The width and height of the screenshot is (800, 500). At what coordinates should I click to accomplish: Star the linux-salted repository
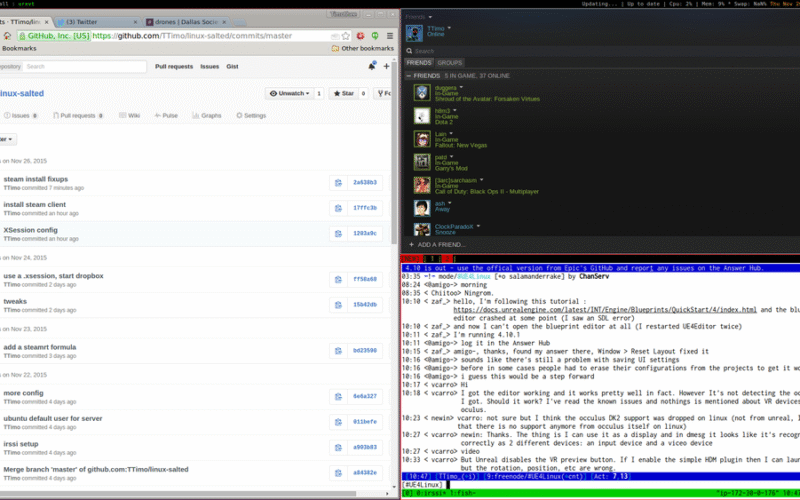coord(345,93)
